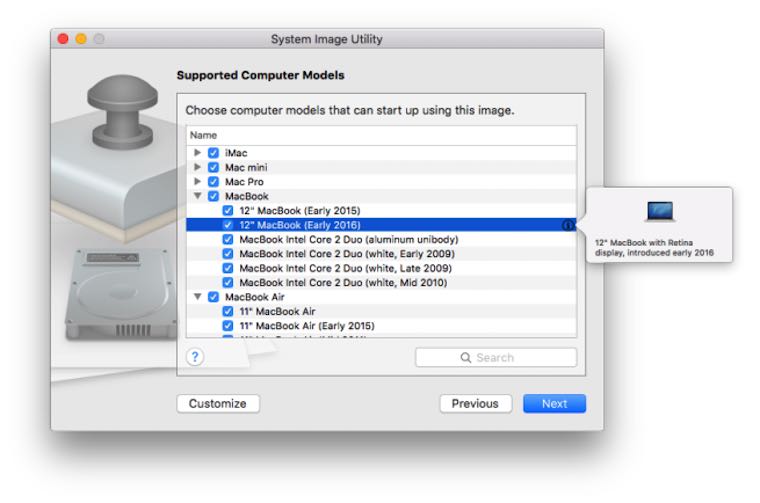The image size is (760, 503).
Task: Click the Name column header
Action: tap(381, 135)
